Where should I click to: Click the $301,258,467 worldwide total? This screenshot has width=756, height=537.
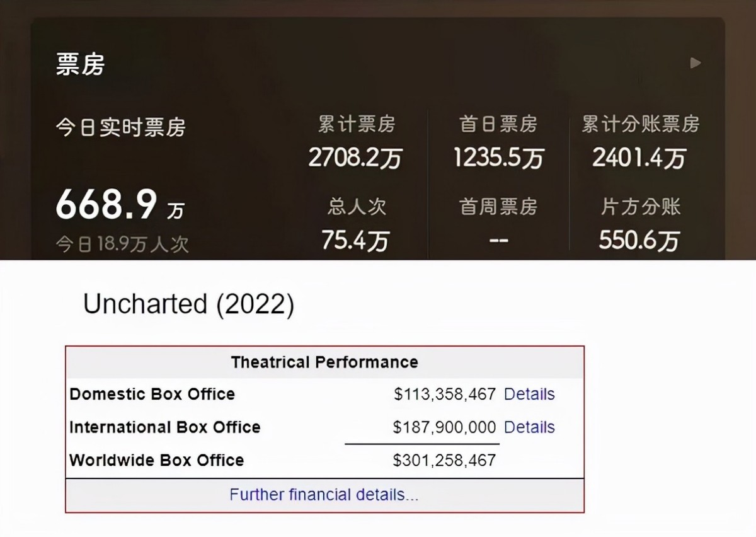pos(444,461)
